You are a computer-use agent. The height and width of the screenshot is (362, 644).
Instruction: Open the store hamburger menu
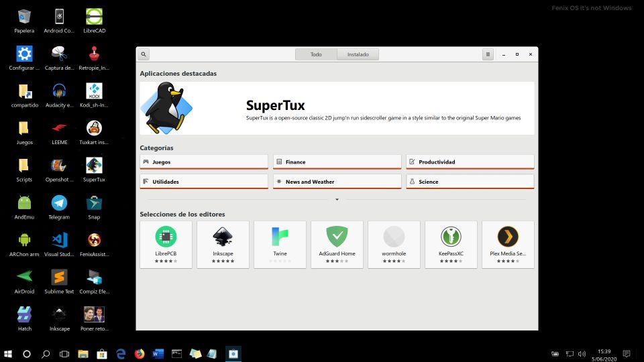tap(488, 54)
